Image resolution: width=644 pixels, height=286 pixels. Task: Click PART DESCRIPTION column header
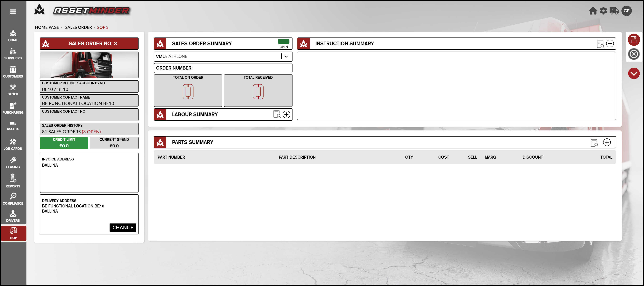click(297, 157)
